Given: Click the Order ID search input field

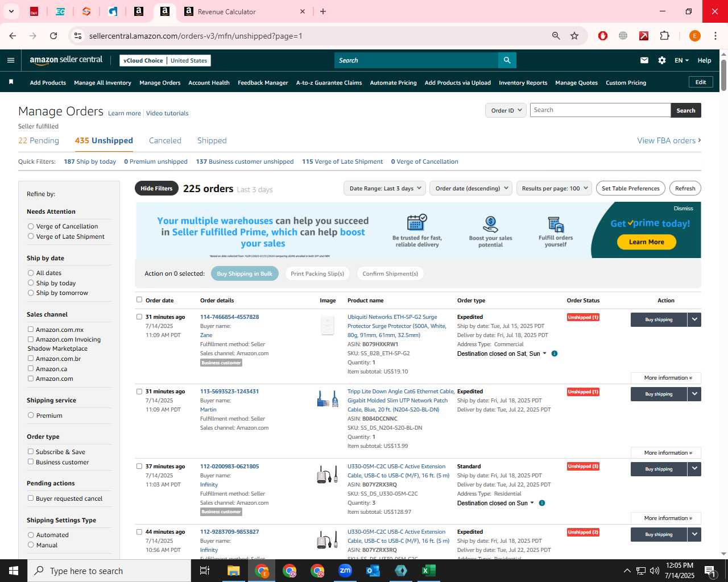Looking at the screenshot, I should coord(600,110).
